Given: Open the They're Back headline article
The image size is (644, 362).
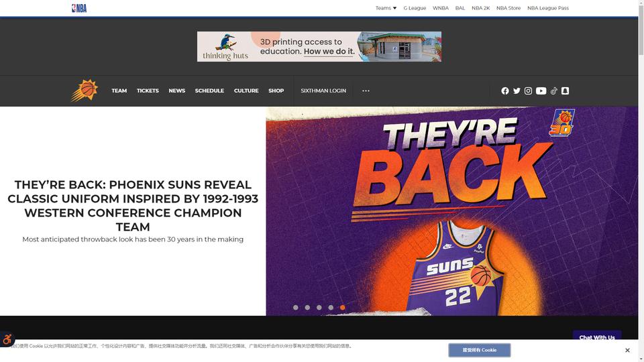Looking at the screenshot, I should 133,206.
